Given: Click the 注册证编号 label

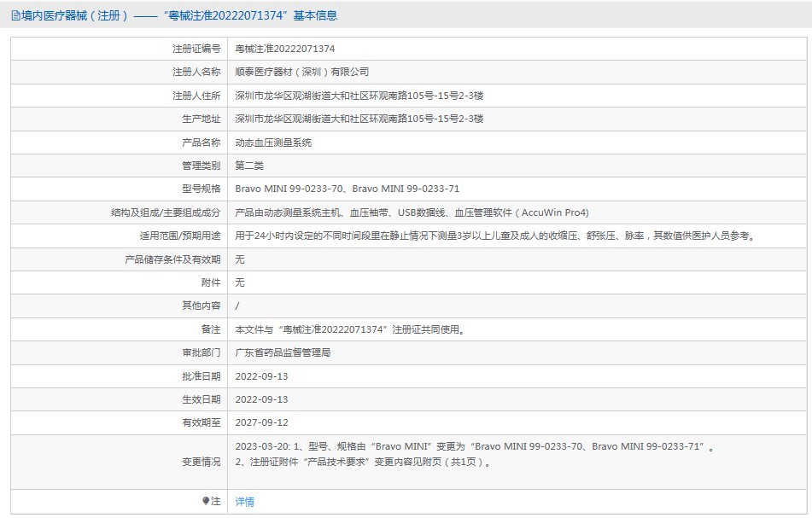Looking at the screenshot, I should coord(196,49).
